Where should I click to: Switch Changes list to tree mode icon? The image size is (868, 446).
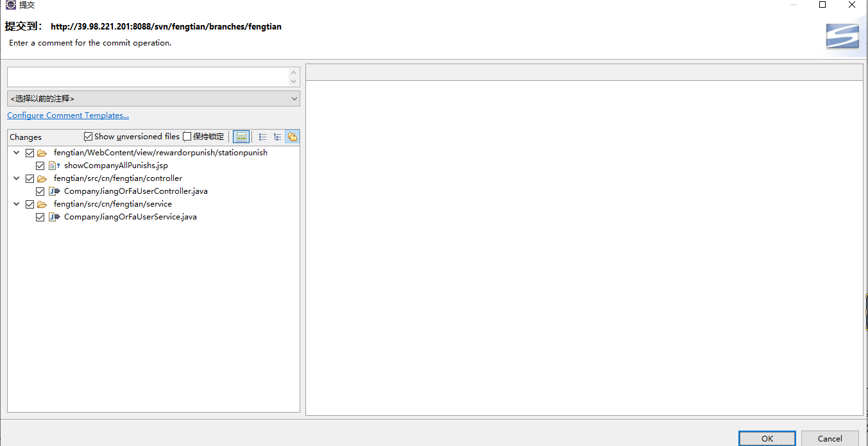coord(277,137)
